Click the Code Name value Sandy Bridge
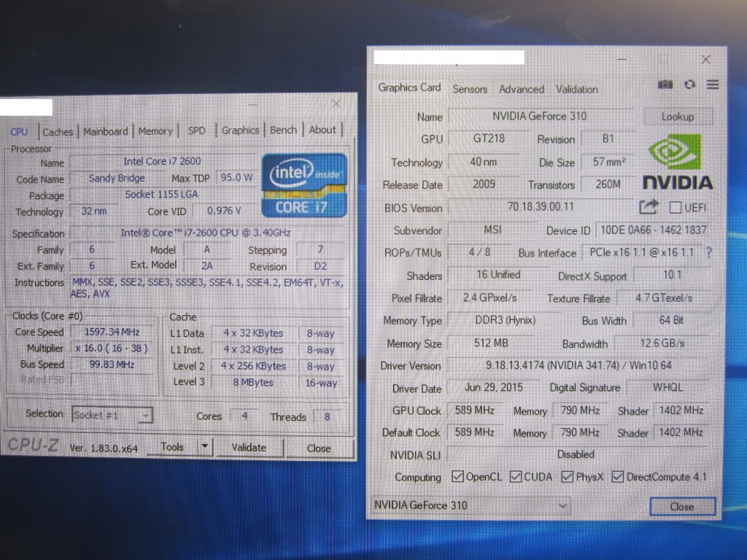Viewport: 747px width, 560px height. coord(117,178)
